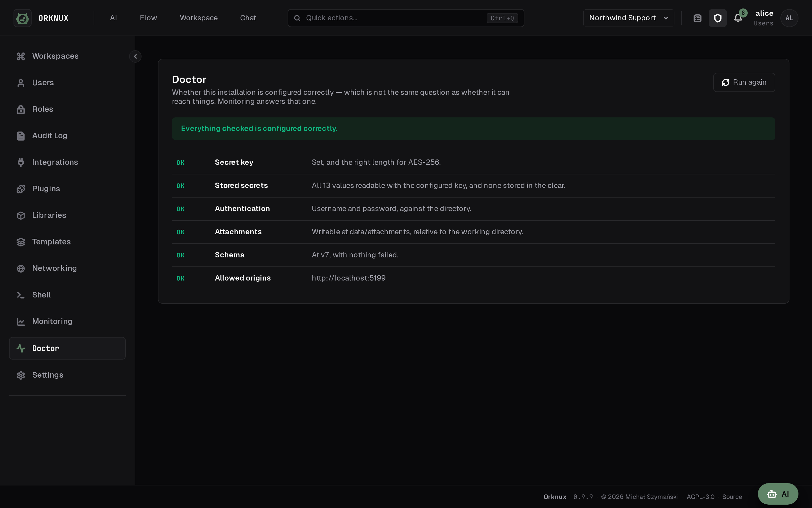Click the Ctrl+Q shortcut badge
Screen dimensions: 812x508
[x=502, y=18]
